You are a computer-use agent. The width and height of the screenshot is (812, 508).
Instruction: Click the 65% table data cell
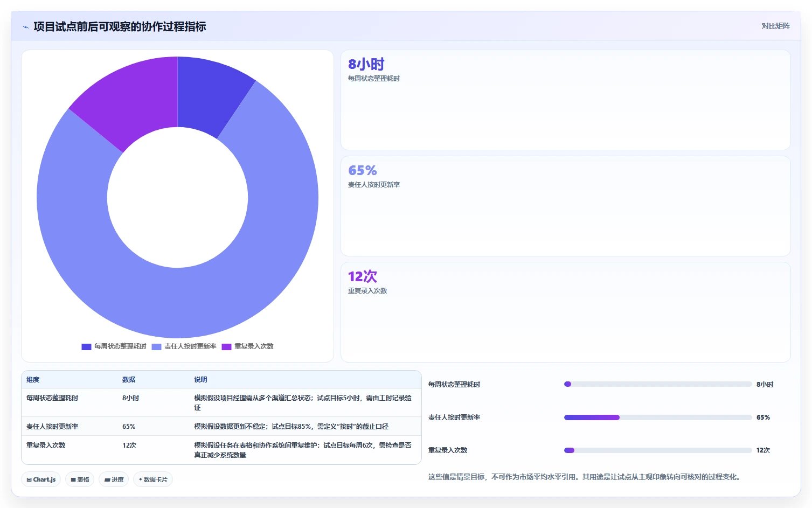(x=129, y=427)
